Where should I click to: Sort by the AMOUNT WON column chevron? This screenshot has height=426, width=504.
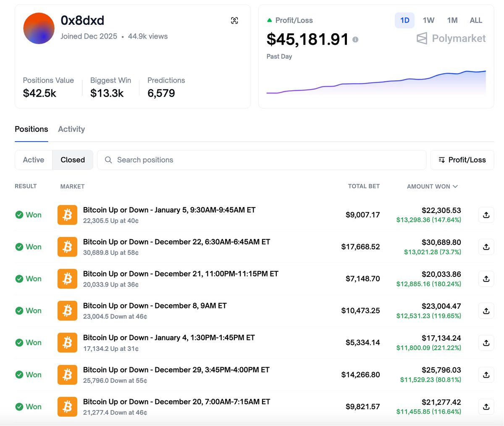point(455,186)
